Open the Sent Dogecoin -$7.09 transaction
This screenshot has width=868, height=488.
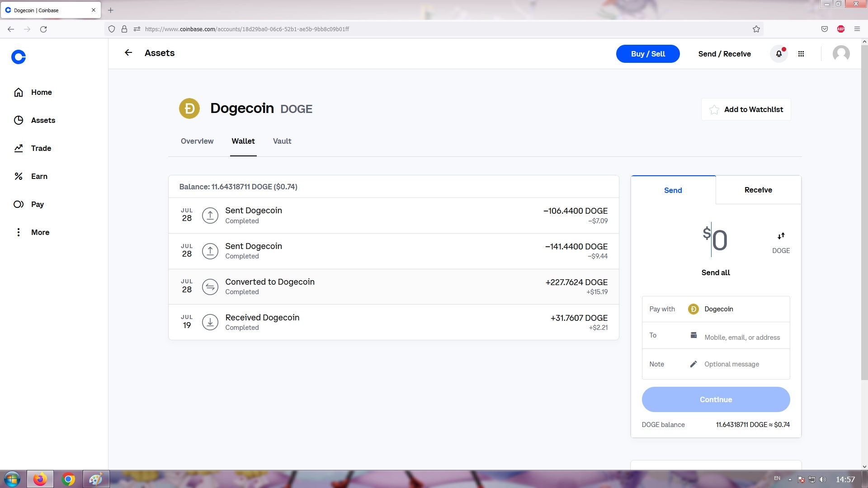pos(394,216)
